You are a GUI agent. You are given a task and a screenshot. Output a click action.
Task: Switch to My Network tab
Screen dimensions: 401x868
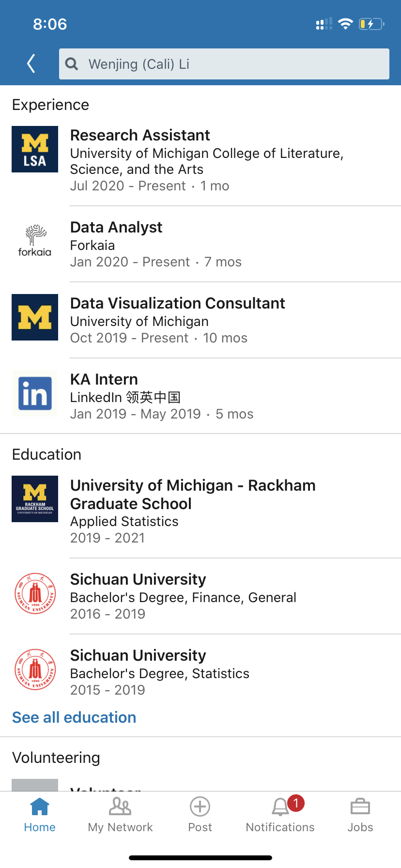coord(120,815)
